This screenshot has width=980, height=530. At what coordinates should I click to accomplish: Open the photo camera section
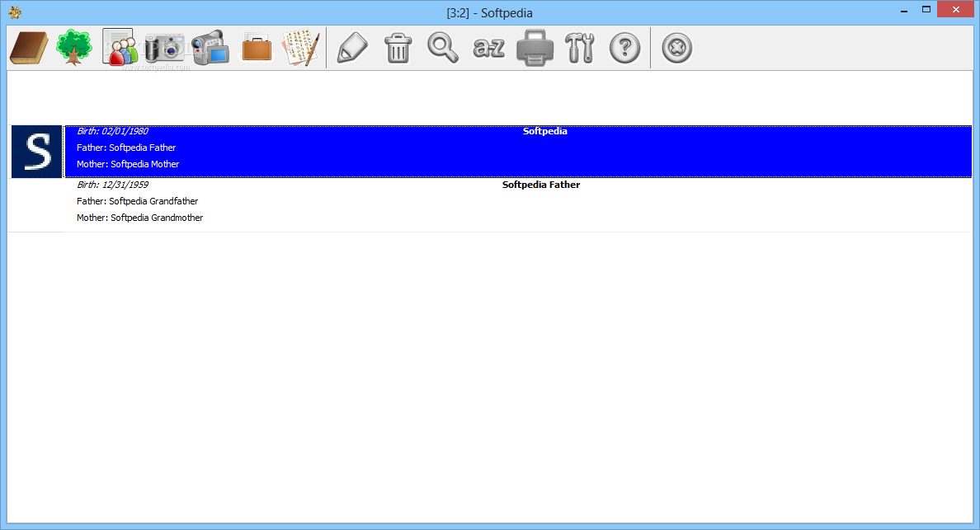164,48
